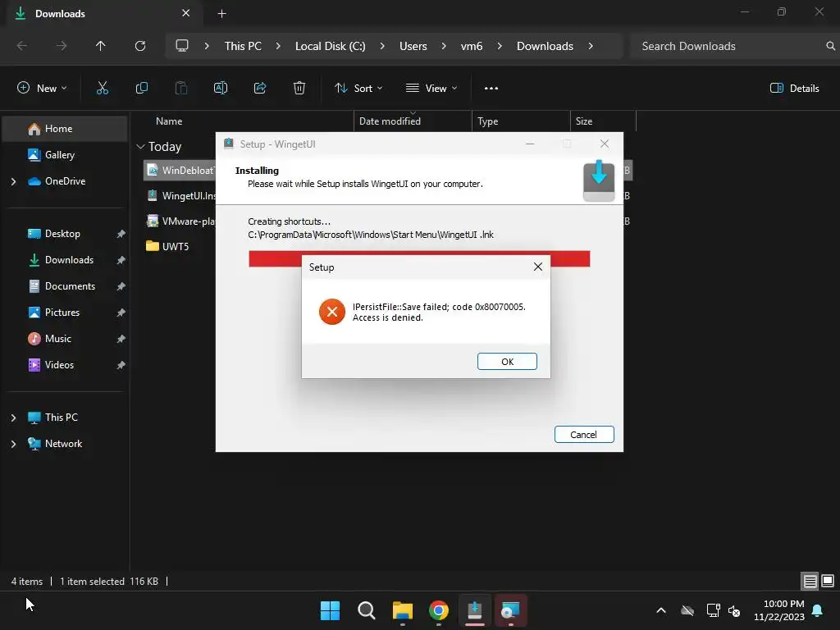840x630 pixels.
Task: Click the Delete trash icon
Action: click(299, 88)
